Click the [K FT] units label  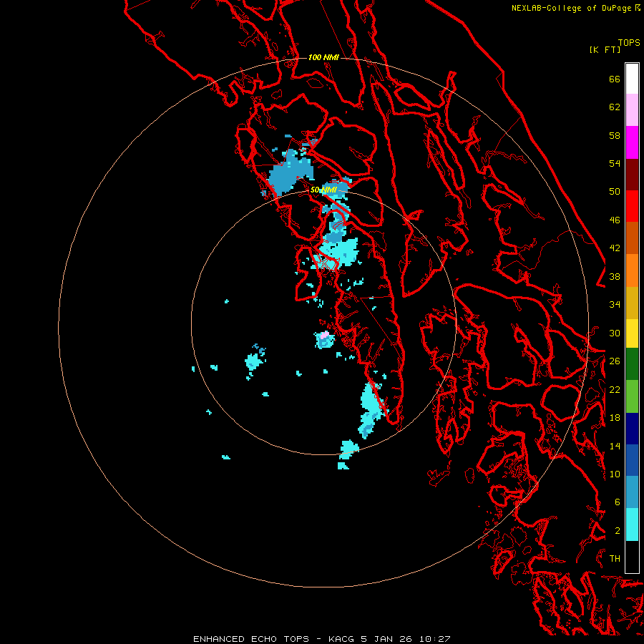pos(605,49)
